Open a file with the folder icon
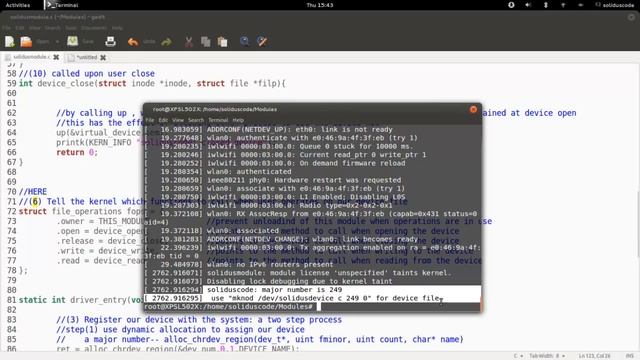640x360 pixels. click(26, 42)
